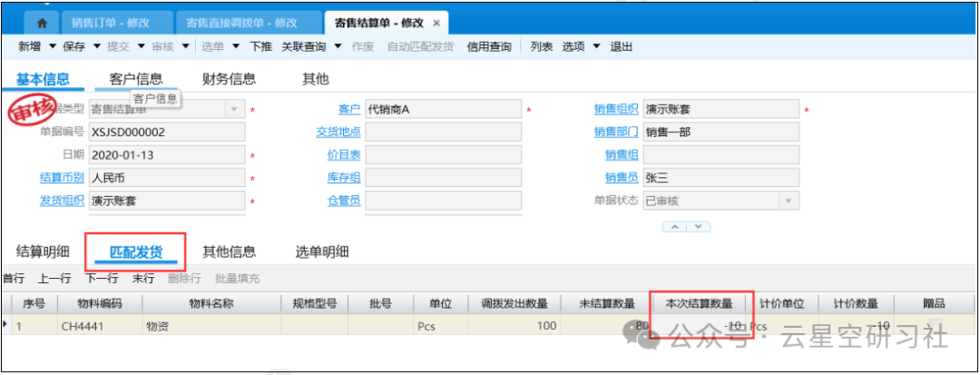Click 信用查询 in the toolbar

[488, 46]
